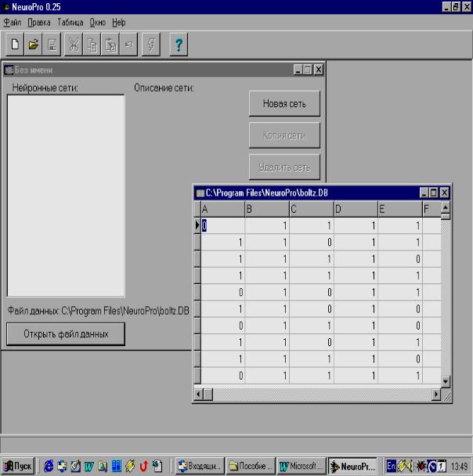The height and width of the screenshot is (476, 473).
Task: Click the speaker volume tray icon
Action: (x=410, y=466)
